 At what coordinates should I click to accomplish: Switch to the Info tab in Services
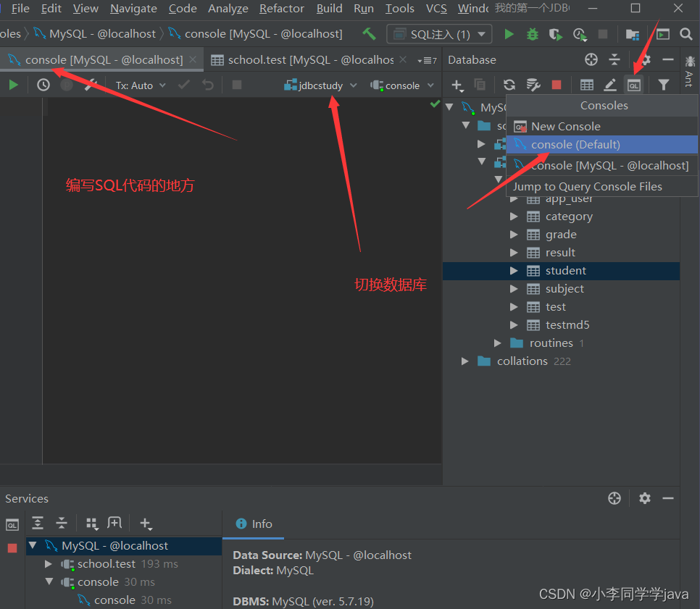[254, 524]
